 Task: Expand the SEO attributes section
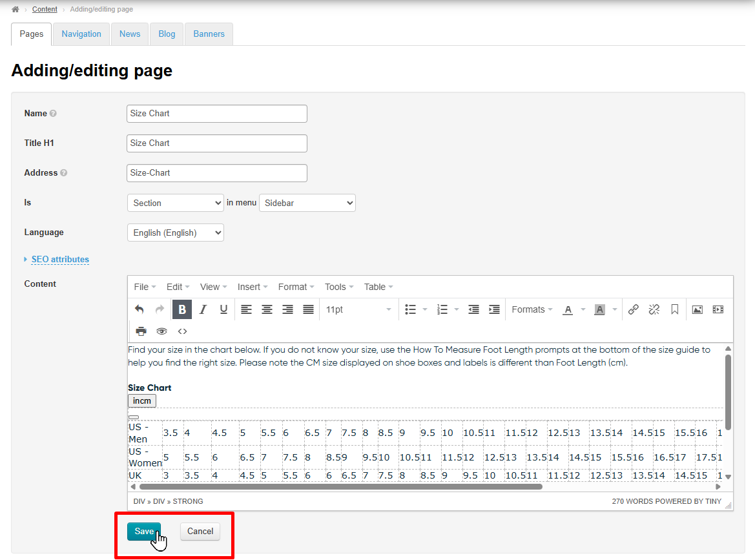pos(60,260)
